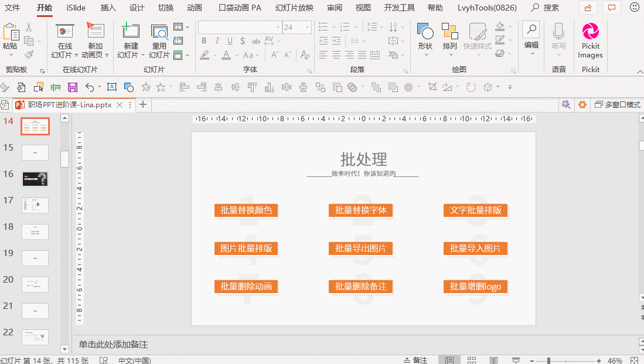Image resolution: width=644 pixels, height=364 pixels.
Task: Open the 文件 File menu
Action: point(12,8)
